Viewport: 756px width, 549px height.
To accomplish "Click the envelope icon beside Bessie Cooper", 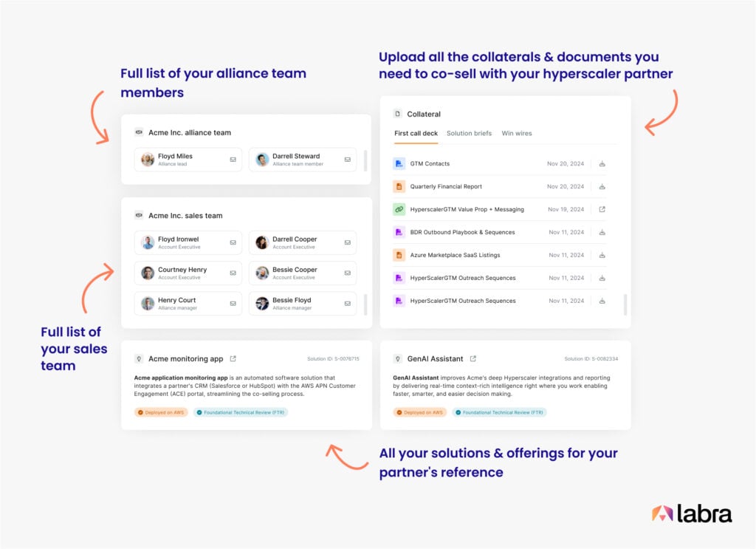I will coord(348,273).
